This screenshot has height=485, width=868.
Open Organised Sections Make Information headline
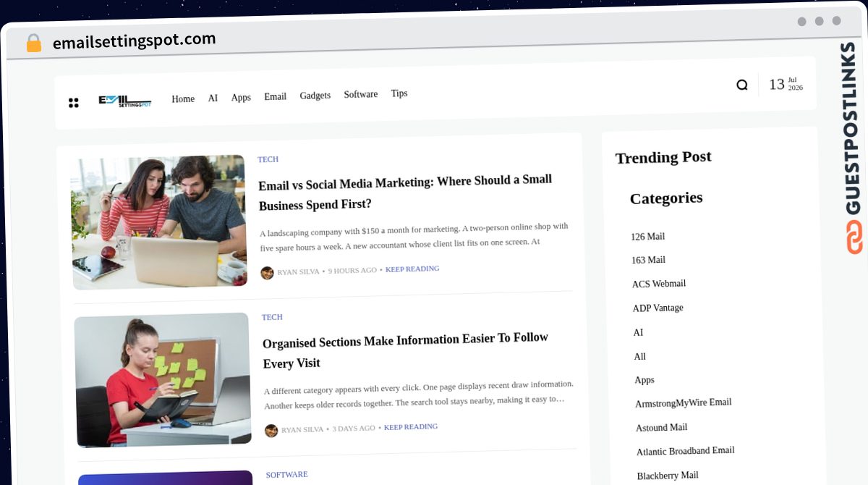(x=405, y=350)
